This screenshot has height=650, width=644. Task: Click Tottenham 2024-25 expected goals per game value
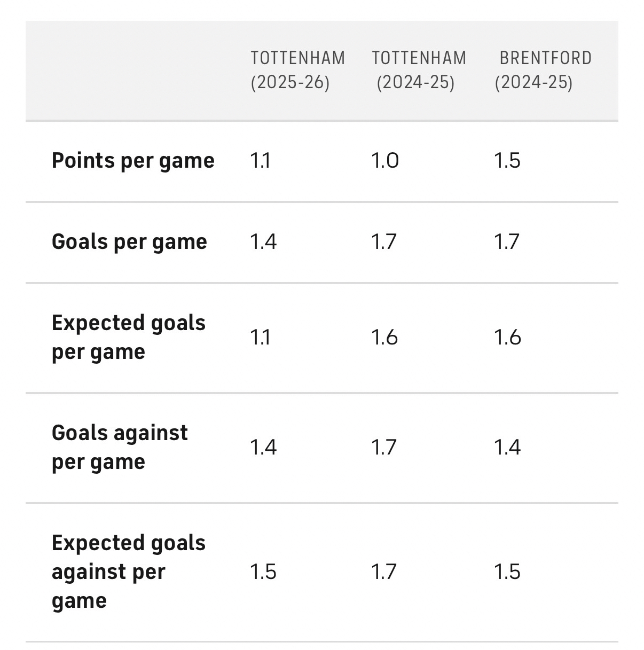384,338
